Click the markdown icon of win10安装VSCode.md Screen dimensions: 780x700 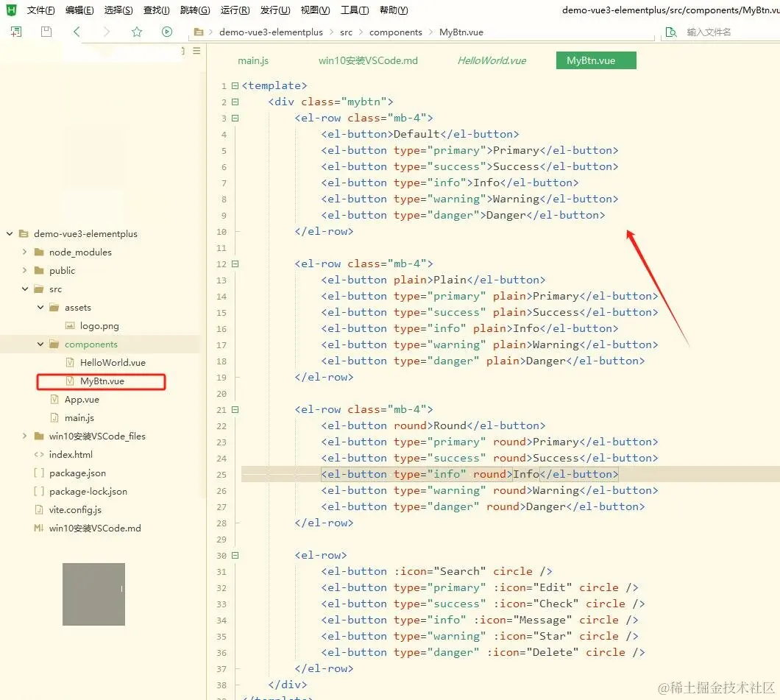click(39, 528)
